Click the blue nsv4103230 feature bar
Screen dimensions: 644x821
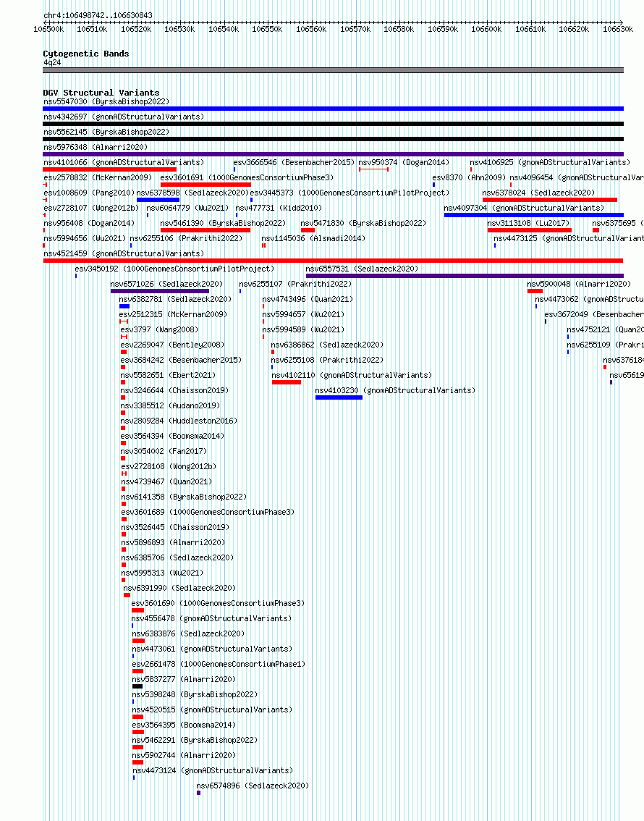[339, 397]
